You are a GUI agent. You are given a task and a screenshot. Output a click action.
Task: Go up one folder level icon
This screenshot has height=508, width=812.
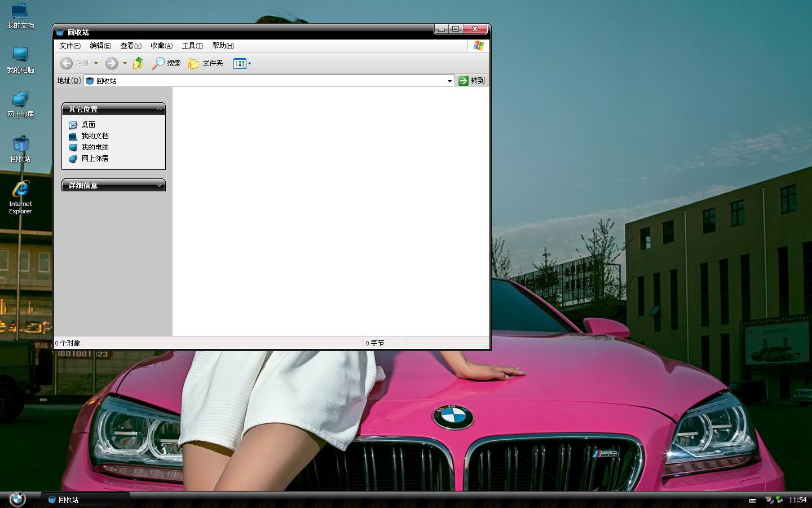click(x=138, y=63)
